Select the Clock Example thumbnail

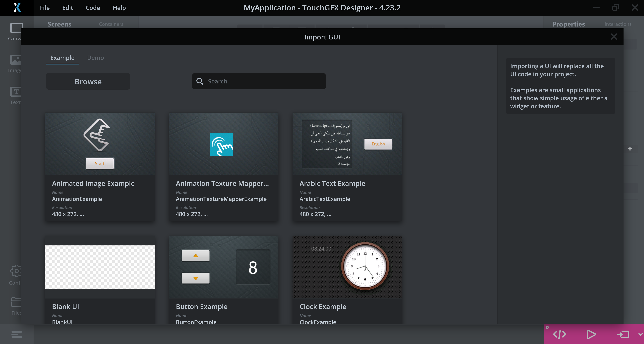[x=347, y=267]
